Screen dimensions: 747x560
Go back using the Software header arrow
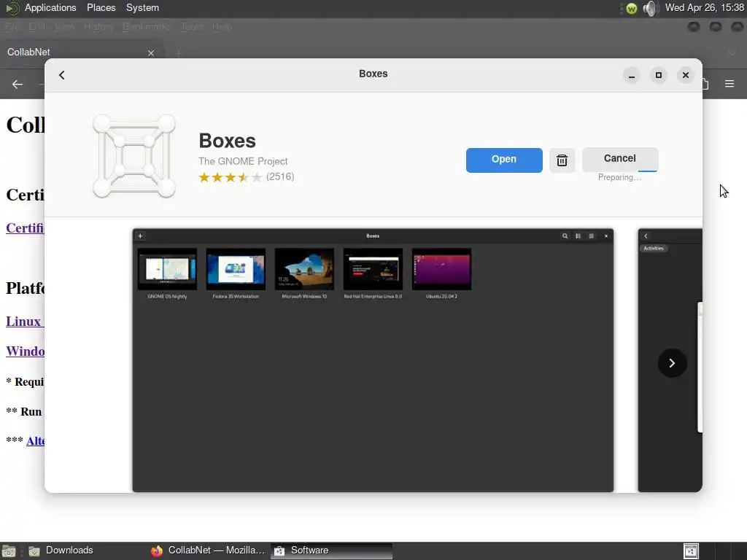[62, 75]
